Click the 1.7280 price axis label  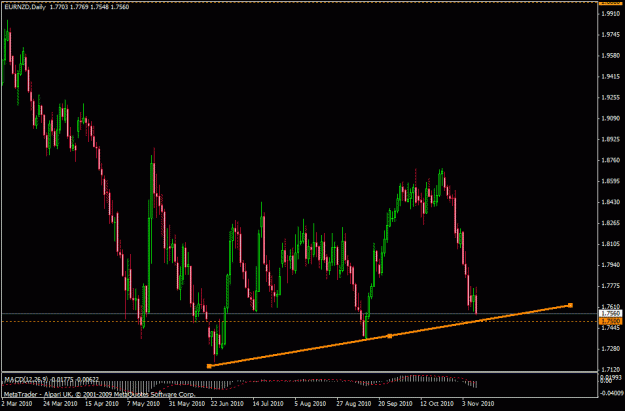tap(610, 349)
